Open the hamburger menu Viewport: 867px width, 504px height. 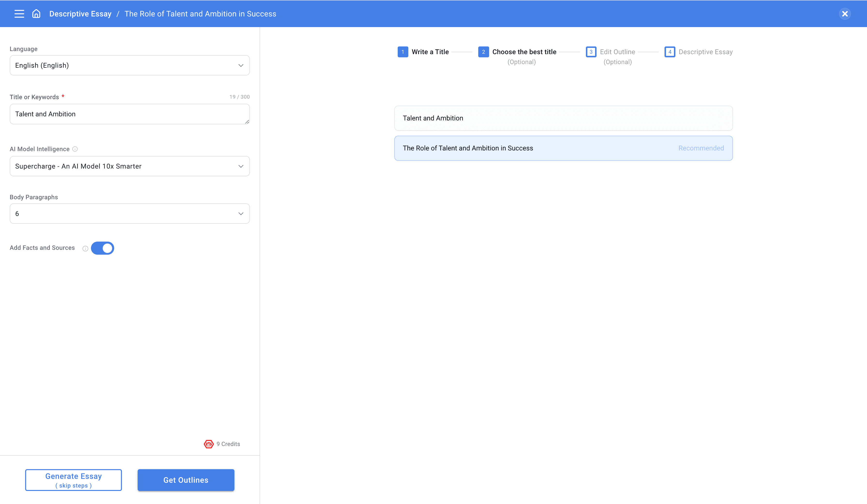coord(19,14)
